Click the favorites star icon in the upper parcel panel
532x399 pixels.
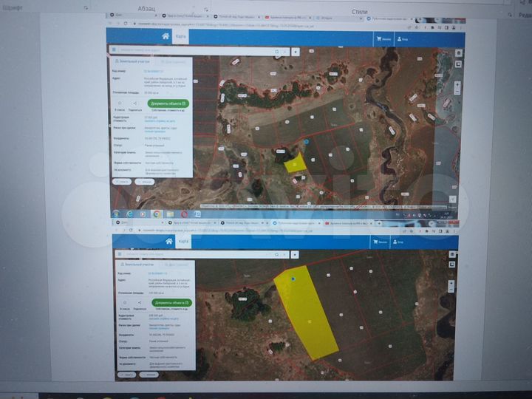(121, 103)
